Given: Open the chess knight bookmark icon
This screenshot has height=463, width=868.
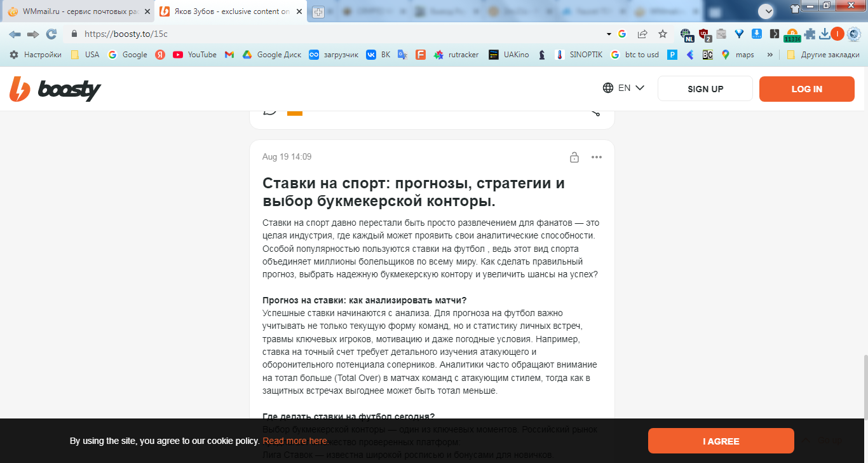Looking at the screenshot, I should pyautogui.click(x=541, y=55).
